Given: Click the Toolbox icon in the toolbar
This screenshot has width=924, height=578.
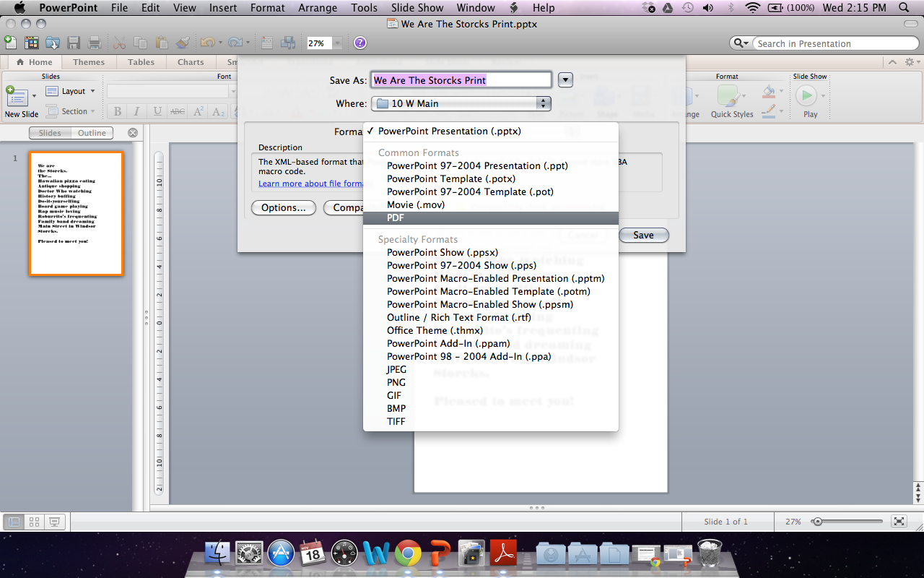Looking at the screenshot, I should (267, 43).
